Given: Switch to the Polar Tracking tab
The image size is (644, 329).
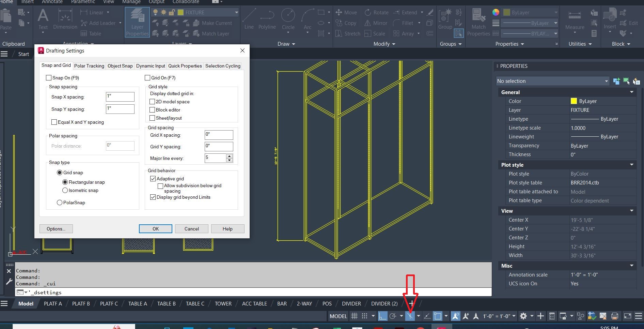Looking at the screenshot, I should (x=89, y=66).
